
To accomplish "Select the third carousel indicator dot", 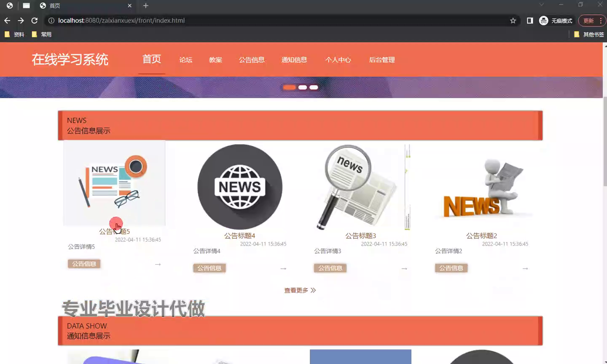I will coord(314,87).
